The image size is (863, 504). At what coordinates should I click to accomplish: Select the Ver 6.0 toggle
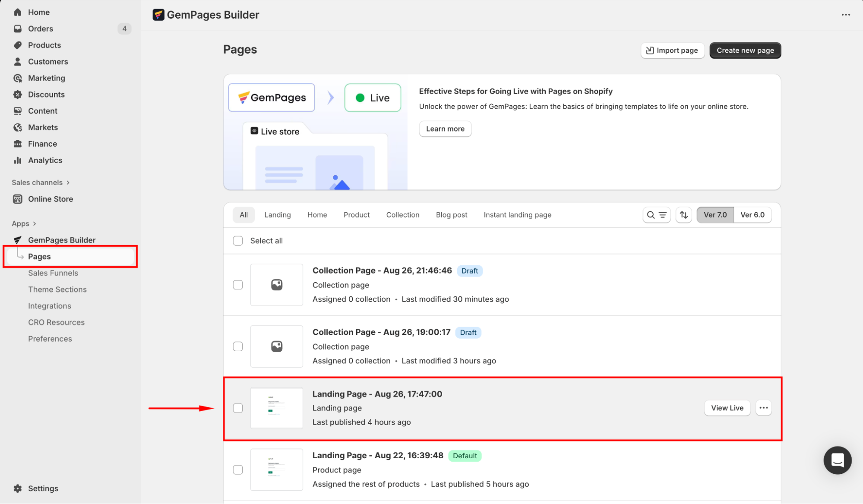pyautogui.click(x=752, y=215)
